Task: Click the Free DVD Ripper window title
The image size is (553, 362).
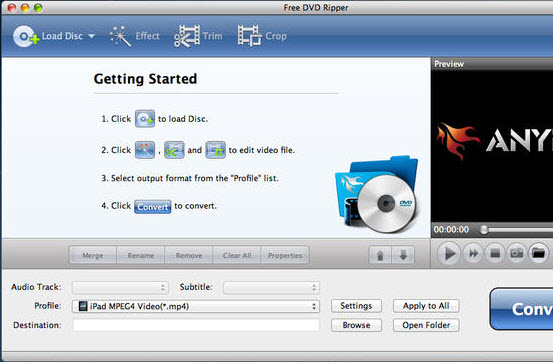Action: coord(316,7)
